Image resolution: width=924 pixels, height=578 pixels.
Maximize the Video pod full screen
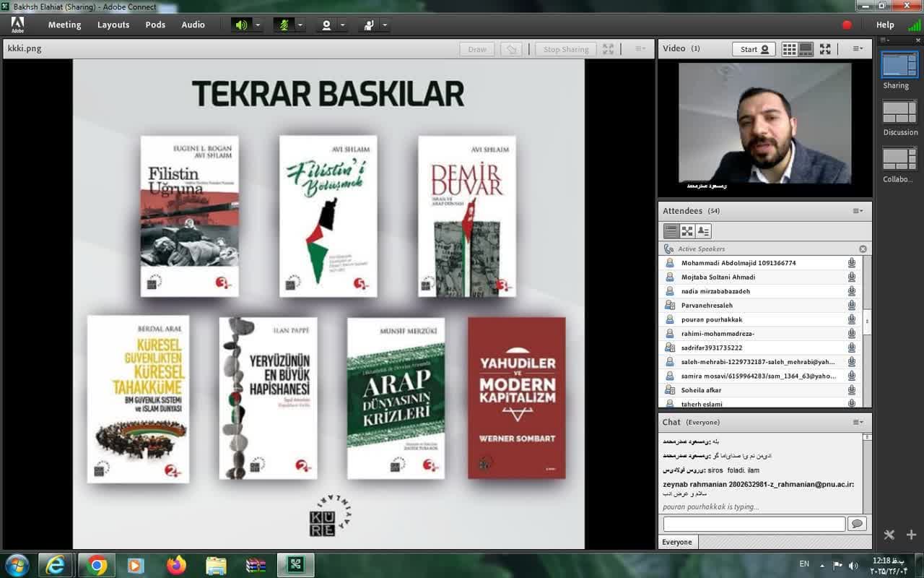click(825, 49)
